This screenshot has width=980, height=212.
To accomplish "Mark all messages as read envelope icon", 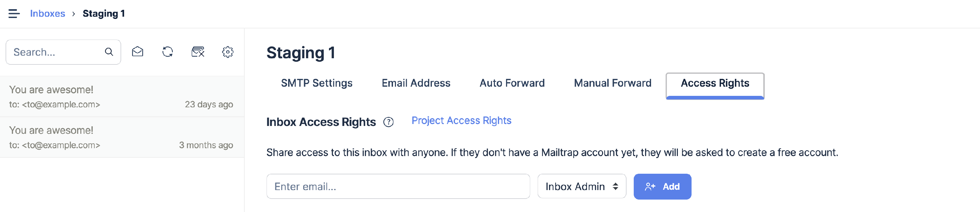I will 137,52.
